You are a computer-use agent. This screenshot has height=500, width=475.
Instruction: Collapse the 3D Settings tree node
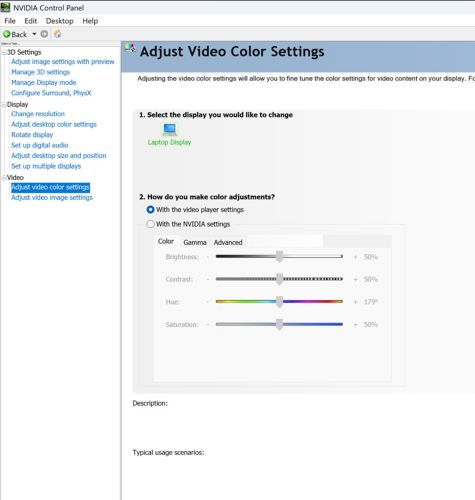4,52
